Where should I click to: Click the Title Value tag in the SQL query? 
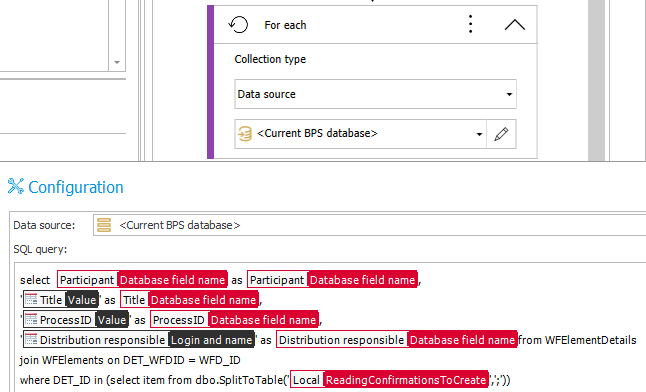pyautogui.click(x=61, y=300)
